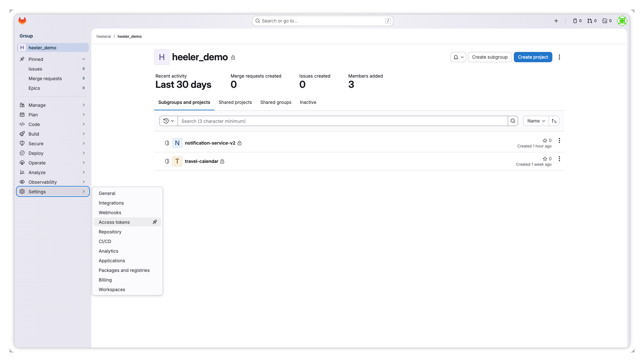Open the to-do list icon
The width and height of the screenshot is (644, 362).
pos(607,21)
